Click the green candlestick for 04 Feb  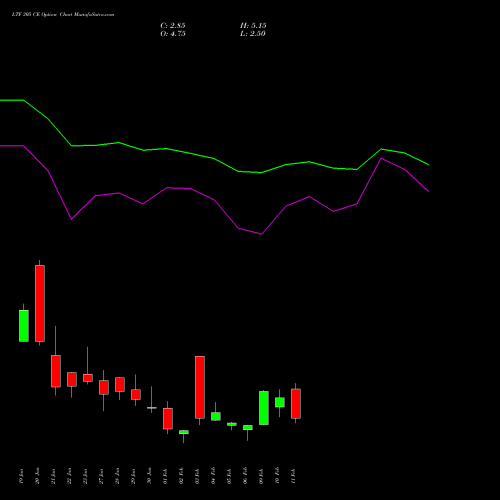click(x=216, y=416)
